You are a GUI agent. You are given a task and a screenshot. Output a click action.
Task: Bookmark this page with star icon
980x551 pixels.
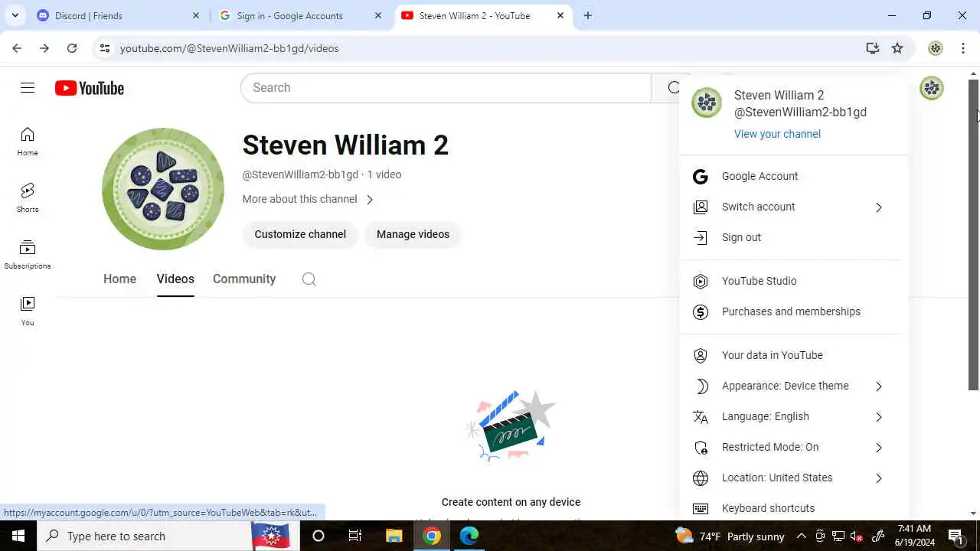(897, 48)
